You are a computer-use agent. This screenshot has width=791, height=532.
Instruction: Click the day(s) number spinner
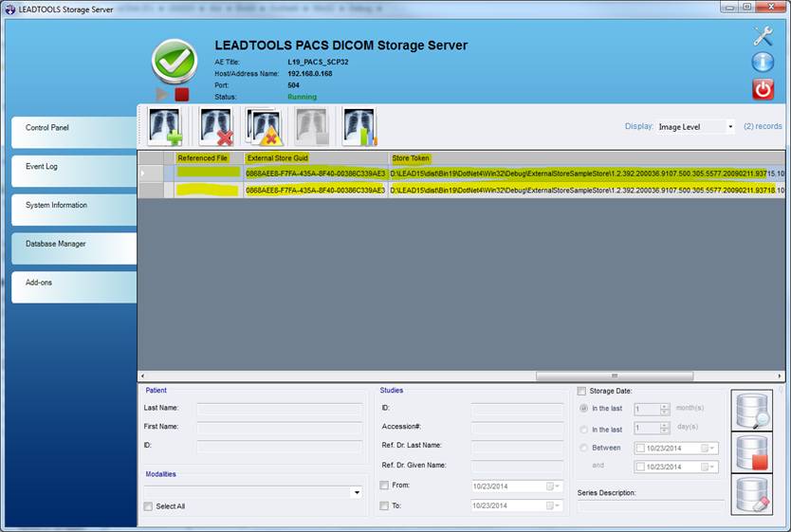pos(652,428)
